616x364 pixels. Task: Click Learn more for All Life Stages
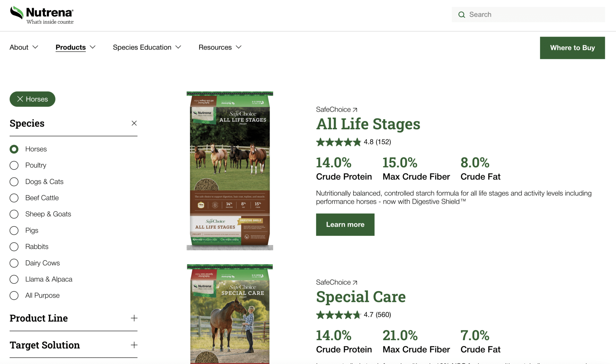pos(345,224)
